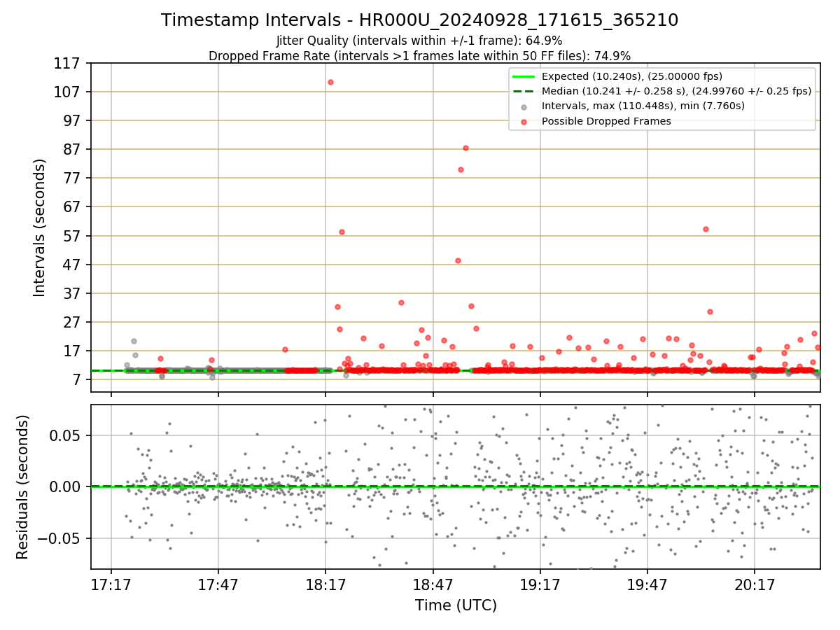
Task: Click the gray interval point near 20 seconds
Action: [x=134, y=341]
